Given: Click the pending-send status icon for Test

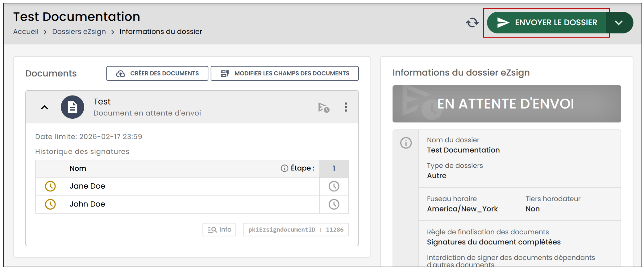Looking at the screenshot, I should click(324, 107).
